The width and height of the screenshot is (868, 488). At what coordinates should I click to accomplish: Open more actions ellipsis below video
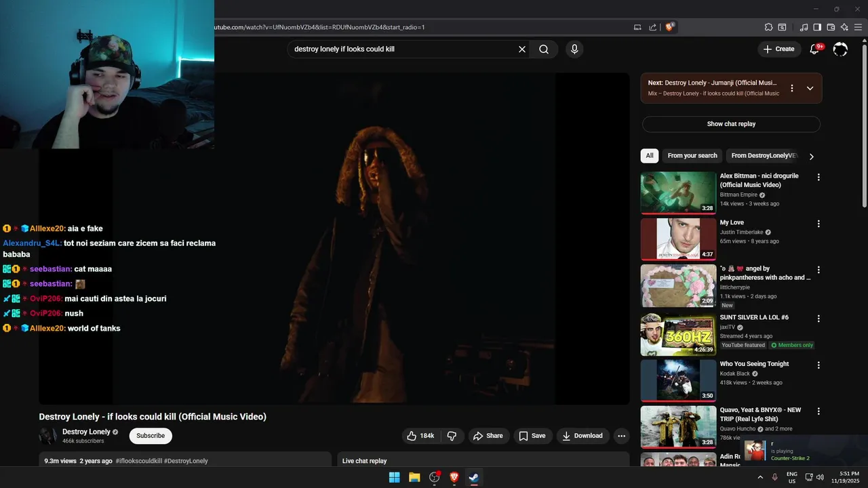(621, 436)
